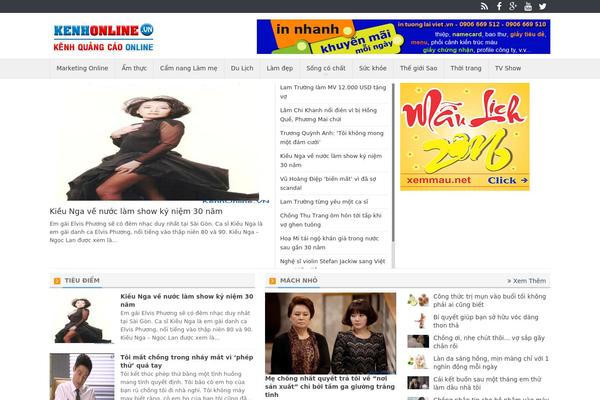The image size is (600, 400).
Task: Click the KenhOnline.vn logo
Action: [x=103, y=37]
